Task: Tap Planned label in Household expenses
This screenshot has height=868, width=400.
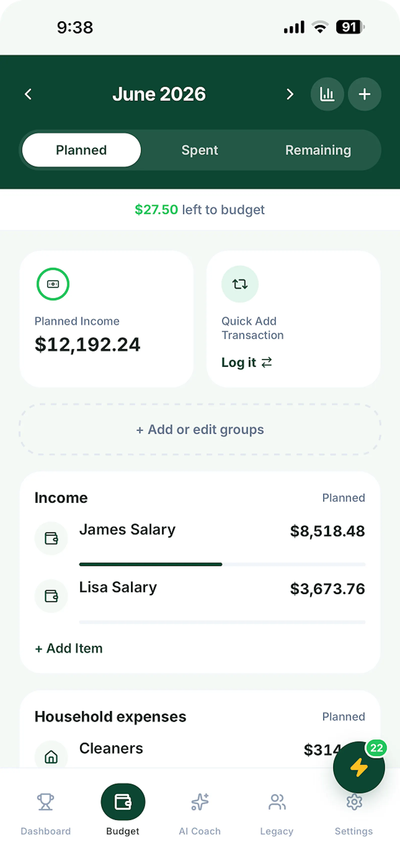Action: [x=343, y=716]
